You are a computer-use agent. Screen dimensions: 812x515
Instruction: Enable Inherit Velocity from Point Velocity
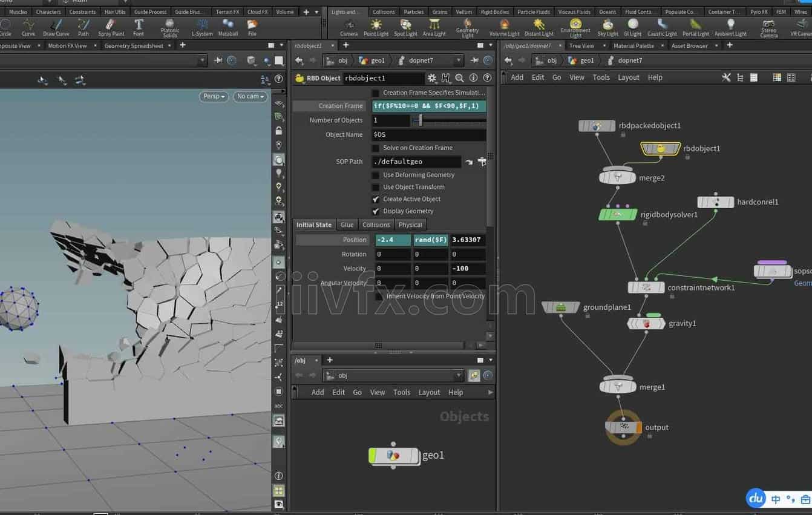click(x=379, y=297)
